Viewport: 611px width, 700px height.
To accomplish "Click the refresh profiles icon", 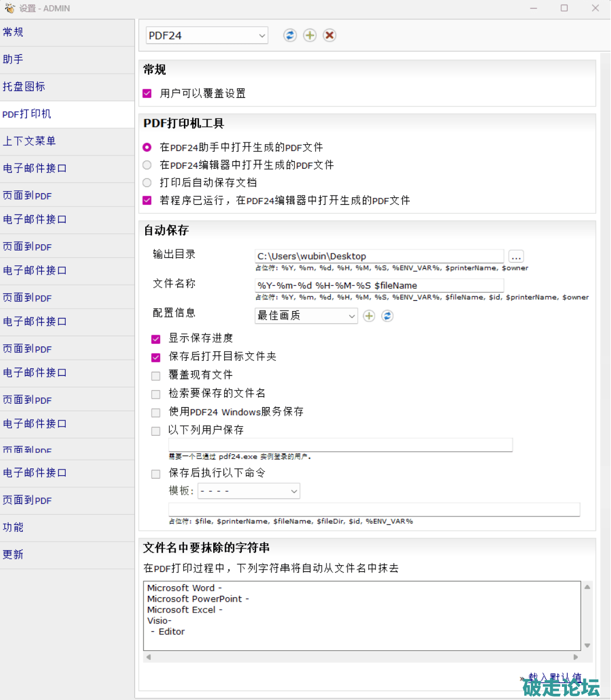I will (x=388, y=316).
